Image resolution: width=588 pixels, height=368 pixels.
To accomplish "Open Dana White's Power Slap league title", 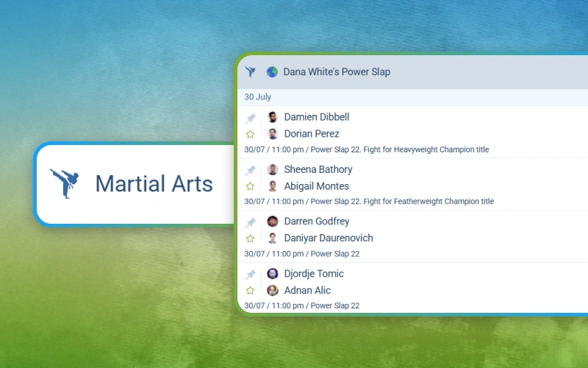I will 337,71.
